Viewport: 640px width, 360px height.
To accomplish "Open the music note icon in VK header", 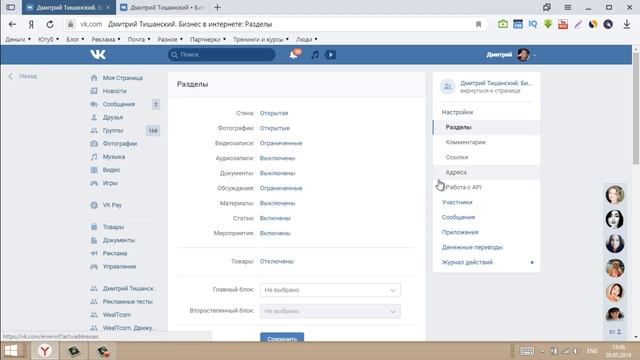I will [x=315, y=54].
